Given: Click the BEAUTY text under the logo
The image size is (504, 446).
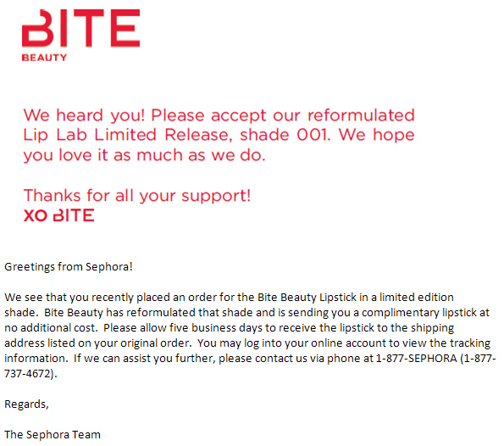Looking at the screenshot, I should click(x=44, y=58).
